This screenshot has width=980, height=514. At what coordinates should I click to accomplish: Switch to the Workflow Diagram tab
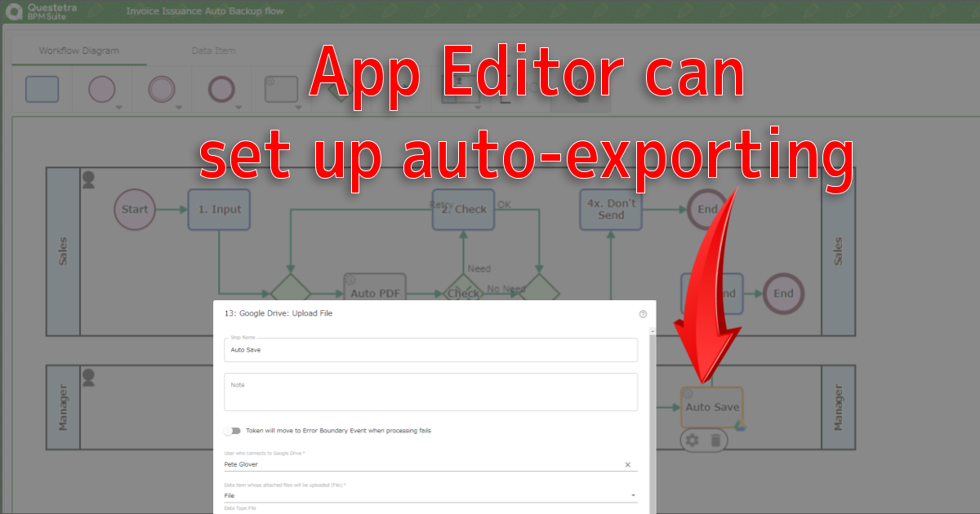[x=79, y=51]
